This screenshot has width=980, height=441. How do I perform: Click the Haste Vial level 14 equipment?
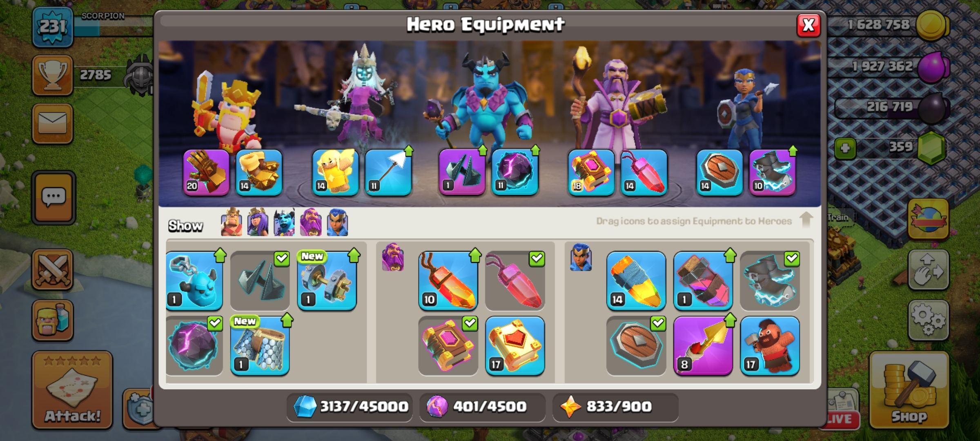pos(636,281)
